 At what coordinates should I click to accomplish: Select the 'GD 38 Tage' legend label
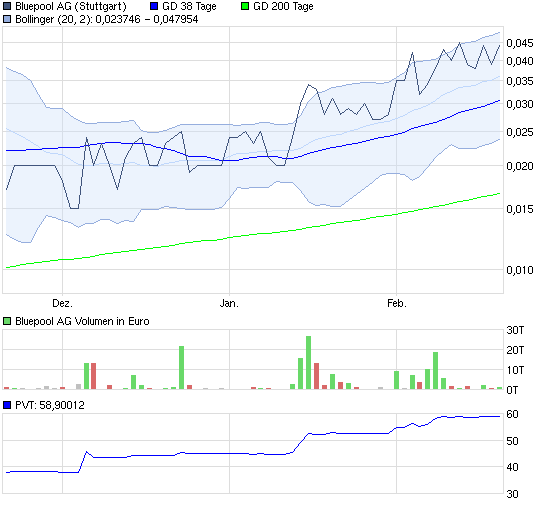click(189, 6)
